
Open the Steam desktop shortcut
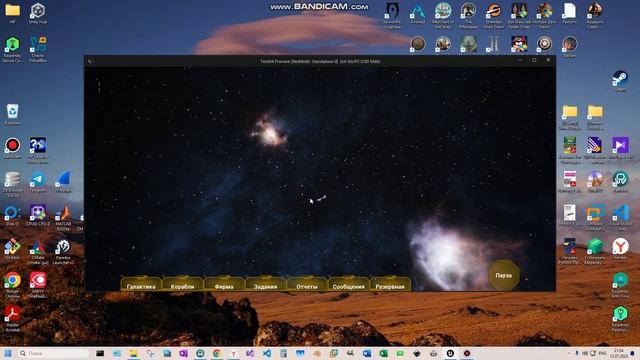[620, 80]
